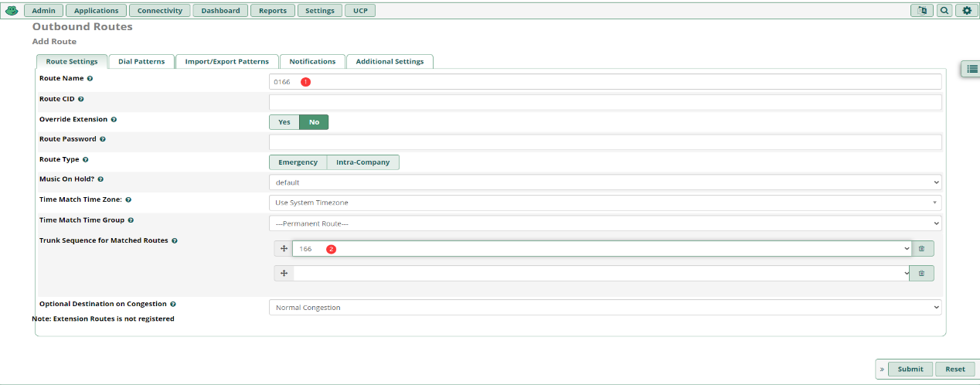Click the Route CID input field

pyautogui.click(x=605, y=102)
